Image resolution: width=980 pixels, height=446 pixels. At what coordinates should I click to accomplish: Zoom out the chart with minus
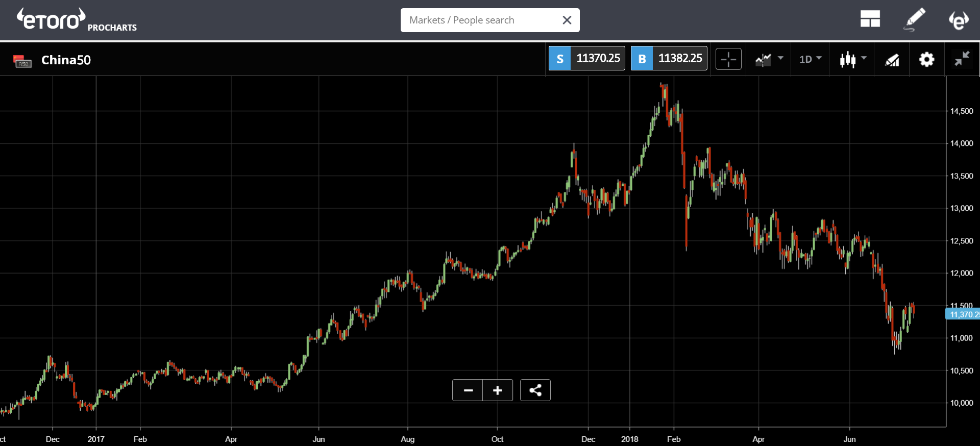coord(468,390)
